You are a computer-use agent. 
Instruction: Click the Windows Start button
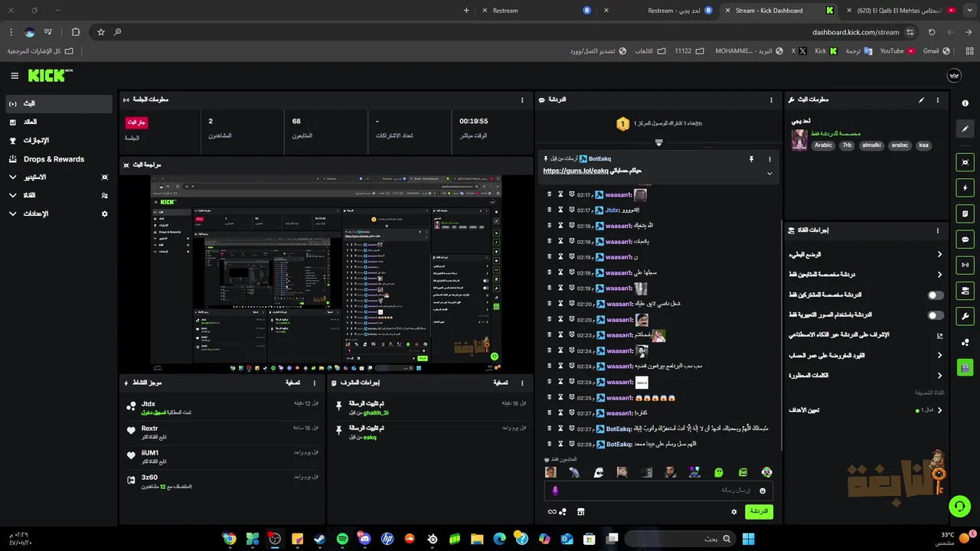pyautogui.click(x=748, y=539)
